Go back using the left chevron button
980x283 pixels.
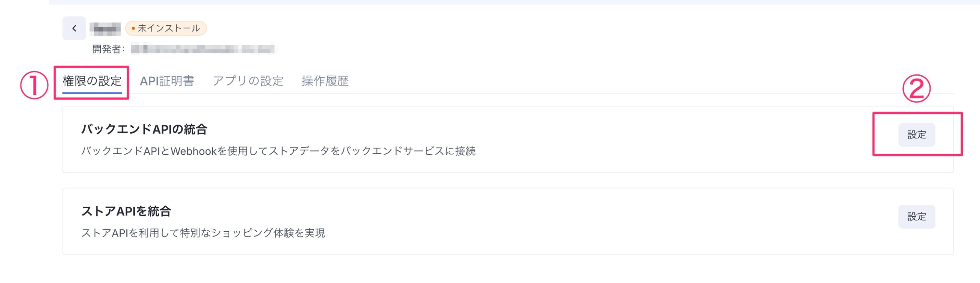tap(74, 28)
